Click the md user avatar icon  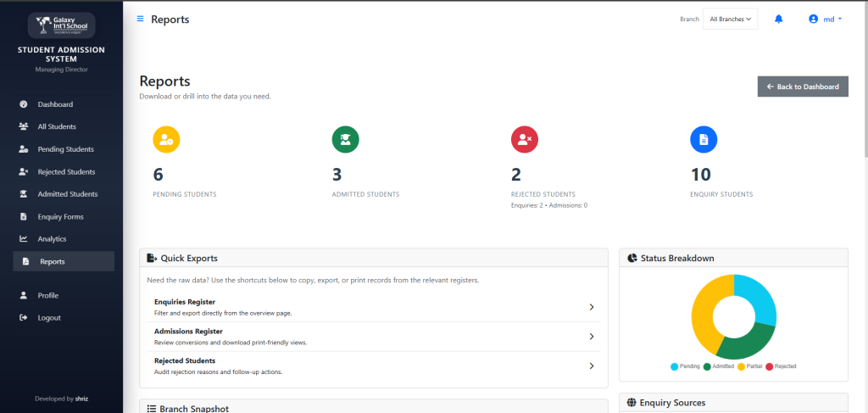click(x=814, y=20)
